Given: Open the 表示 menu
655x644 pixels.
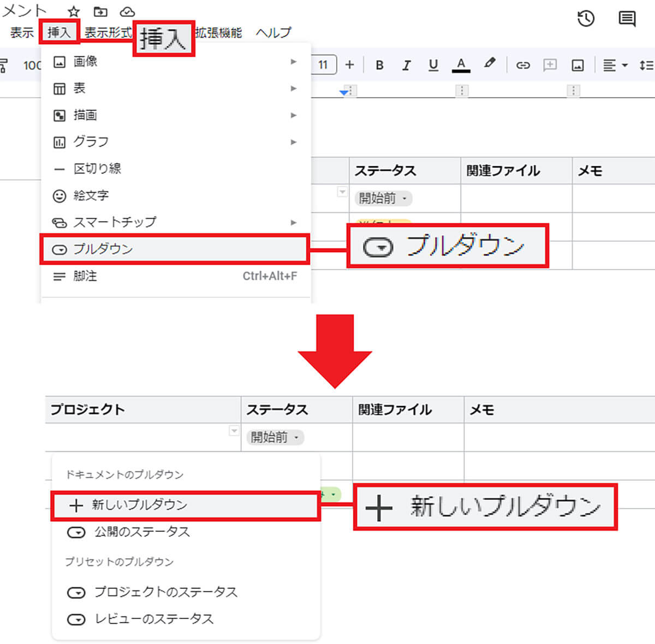Looking at the screenshot, I should click(22, 33).
